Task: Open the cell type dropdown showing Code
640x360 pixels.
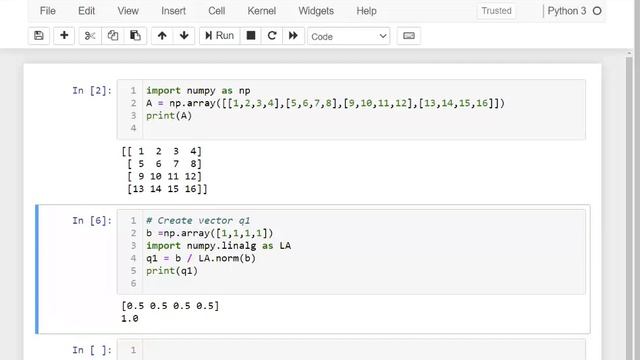Action: tap(349, 36)
